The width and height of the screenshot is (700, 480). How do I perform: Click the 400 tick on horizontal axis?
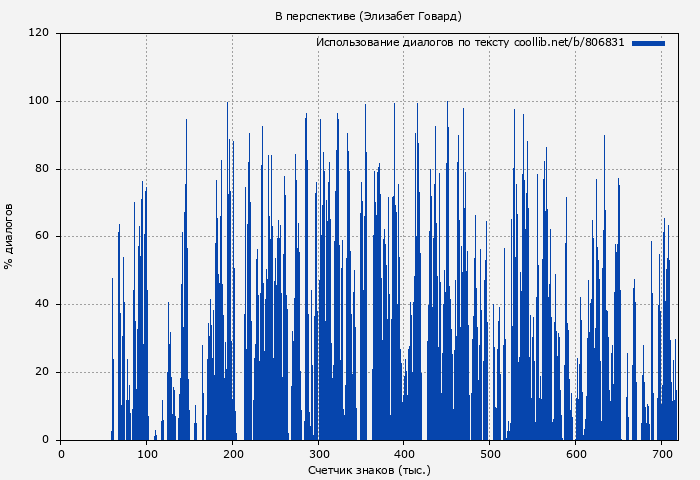click(x=404, y=454)
